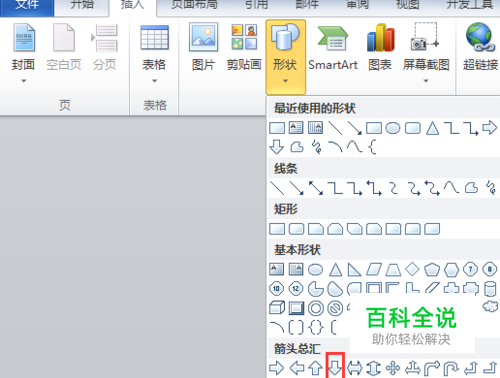
Task: Pick the double brace shape
Action: click(x=316, y=327)
